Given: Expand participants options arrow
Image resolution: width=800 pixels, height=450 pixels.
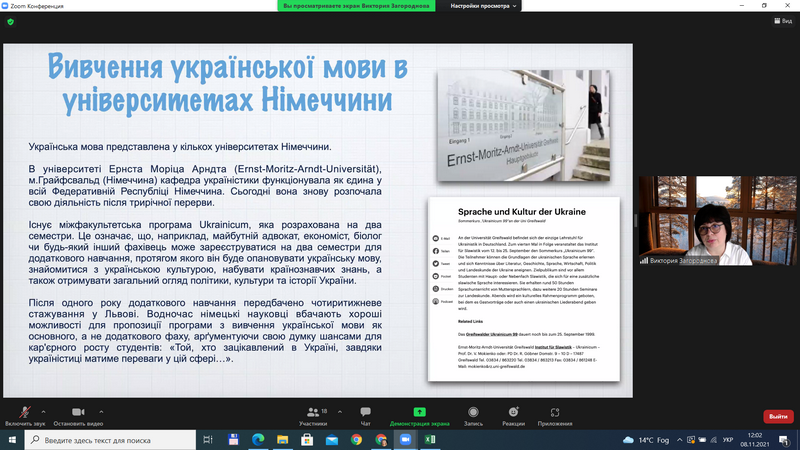Looking at the screenshot, I should point(340,412).
